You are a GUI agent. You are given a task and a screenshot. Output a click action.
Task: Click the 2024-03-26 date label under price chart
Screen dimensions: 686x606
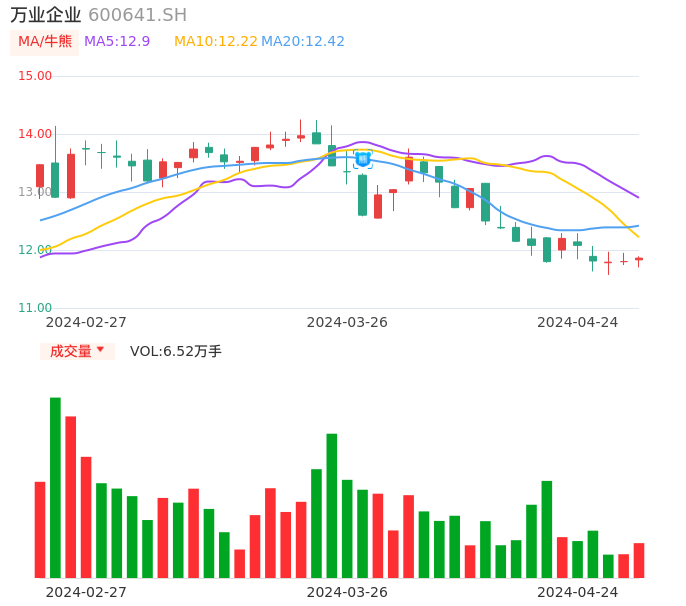[x=347, y=322]
